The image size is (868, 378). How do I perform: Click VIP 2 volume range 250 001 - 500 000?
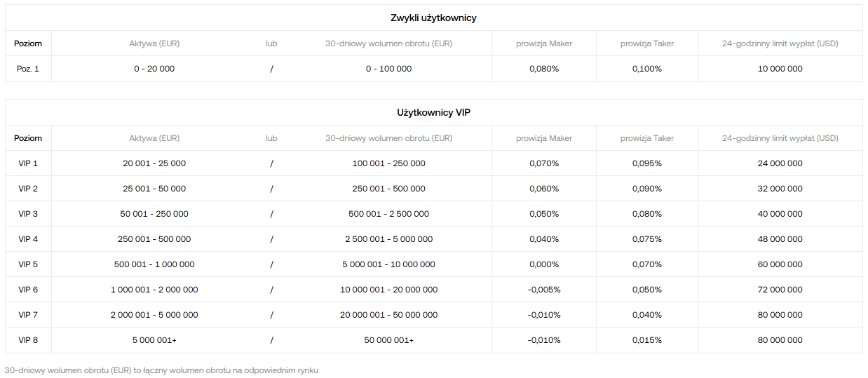point(388,189)
